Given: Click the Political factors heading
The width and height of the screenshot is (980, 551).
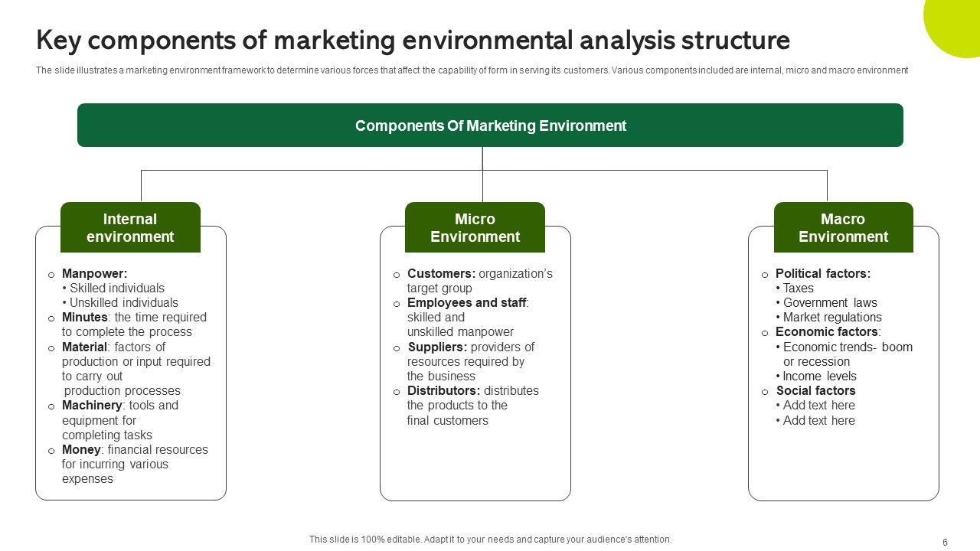Looking at the screenshot, I should [x=823, y=274].
